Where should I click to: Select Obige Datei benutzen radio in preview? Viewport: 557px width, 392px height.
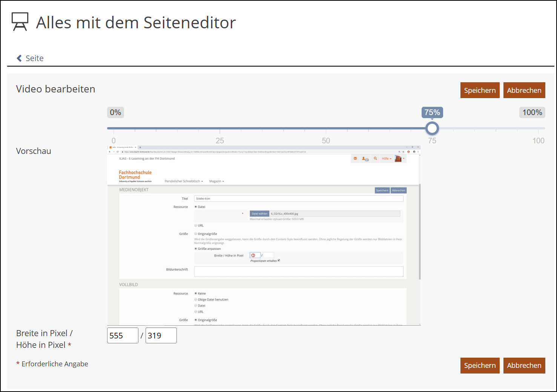coord(196,300)
